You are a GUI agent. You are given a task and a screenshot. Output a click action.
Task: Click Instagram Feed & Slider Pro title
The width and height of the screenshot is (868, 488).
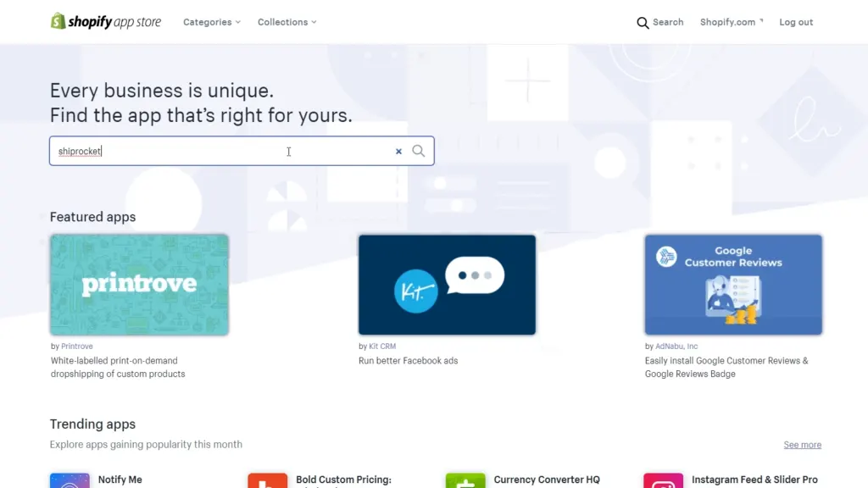pos(754,480)
